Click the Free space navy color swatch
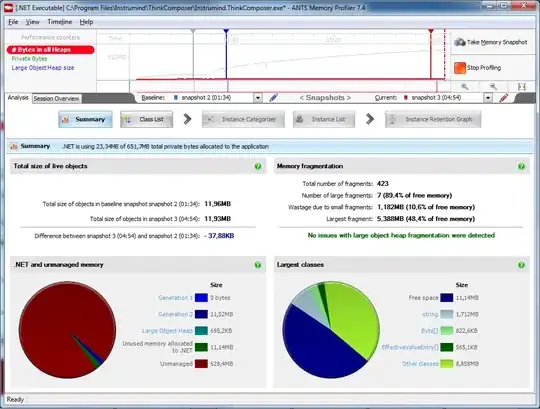The height and width of the screenshot is (409, 540). 447,298
